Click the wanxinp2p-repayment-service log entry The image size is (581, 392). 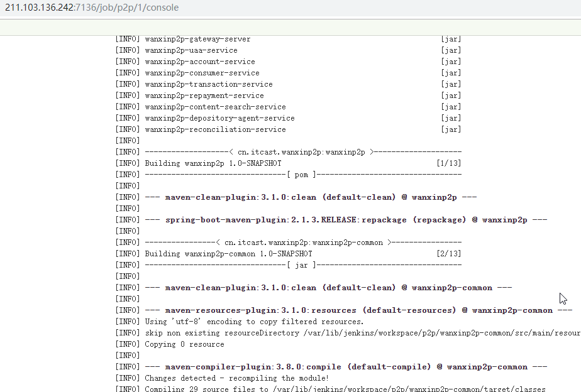tap(288, 95)
